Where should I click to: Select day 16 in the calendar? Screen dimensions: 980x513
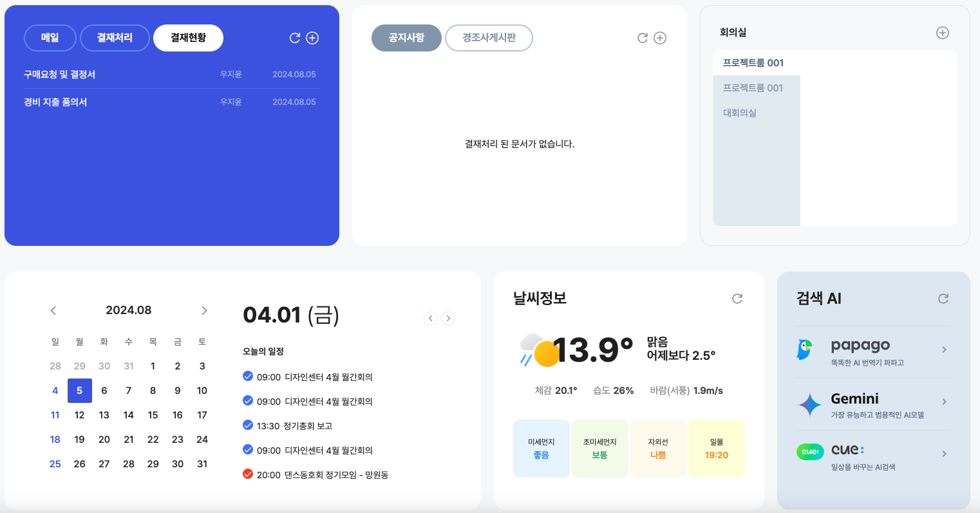point(178,415)
